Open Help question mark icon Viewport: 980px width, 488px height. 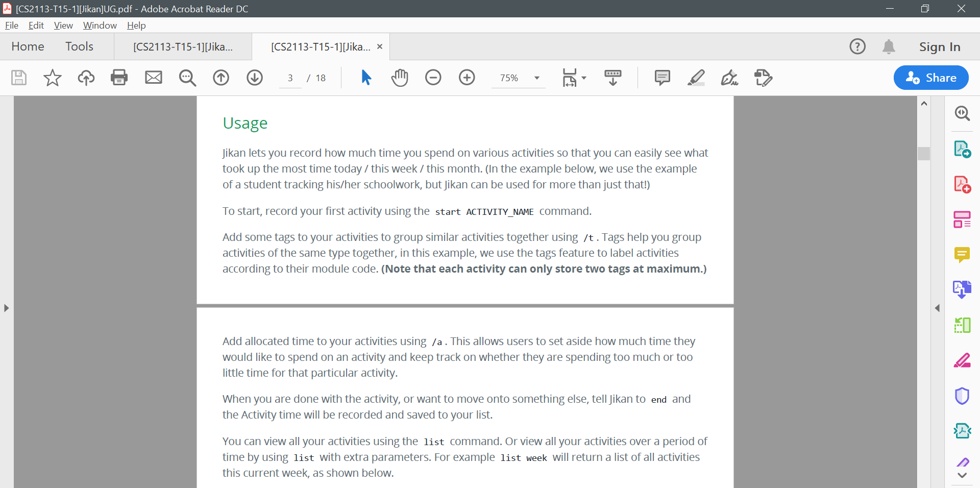[x=857, y=46]
